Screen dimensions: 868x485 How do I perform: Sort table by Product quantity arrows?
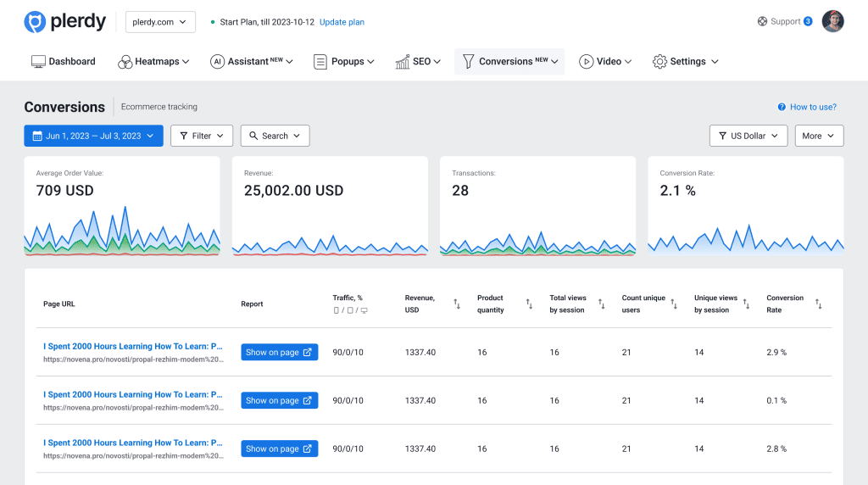pos(530,304)
